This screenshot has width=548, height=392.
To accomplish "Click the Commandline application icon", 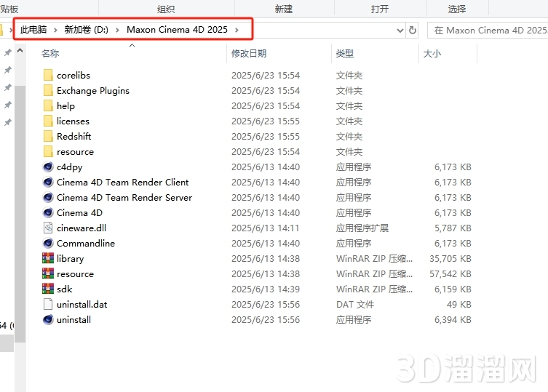I will coord(48,243).
